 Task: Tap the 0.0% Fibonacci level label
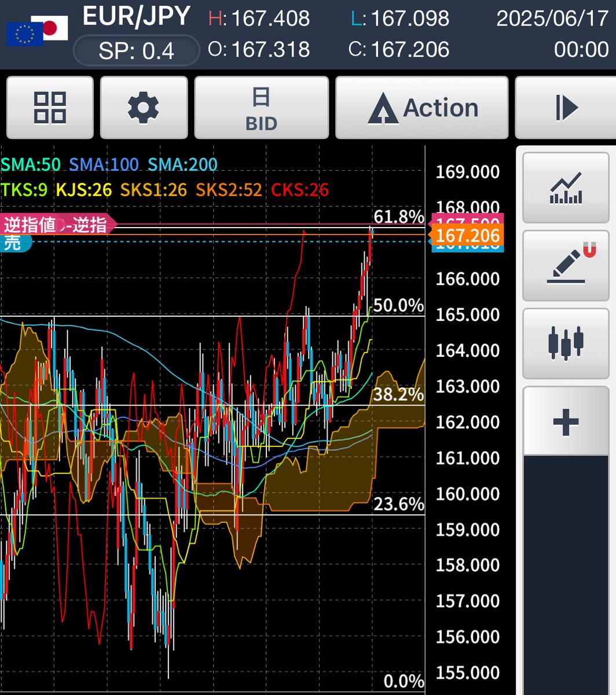click(404, 681)
